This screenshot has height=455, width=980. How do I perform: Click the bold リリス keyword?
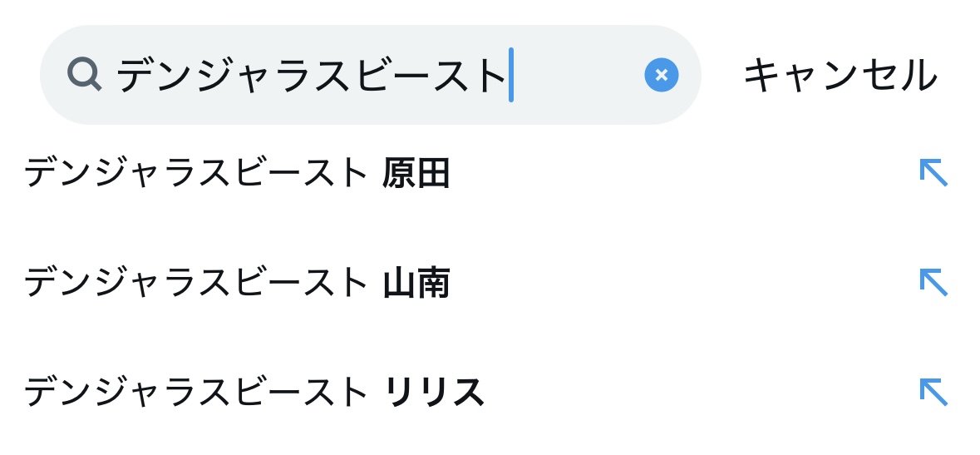click(434, 393)
